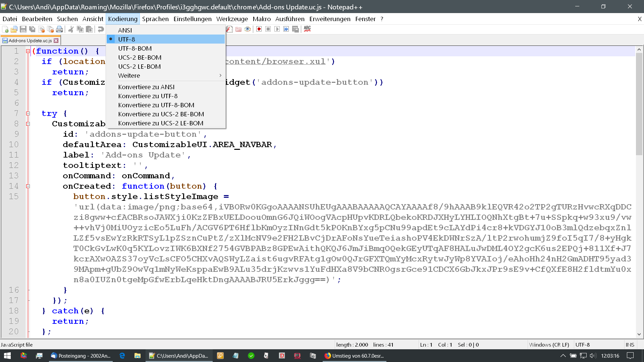Click the ABC spell check icon

pyautogui.click(x=307, y=29)
